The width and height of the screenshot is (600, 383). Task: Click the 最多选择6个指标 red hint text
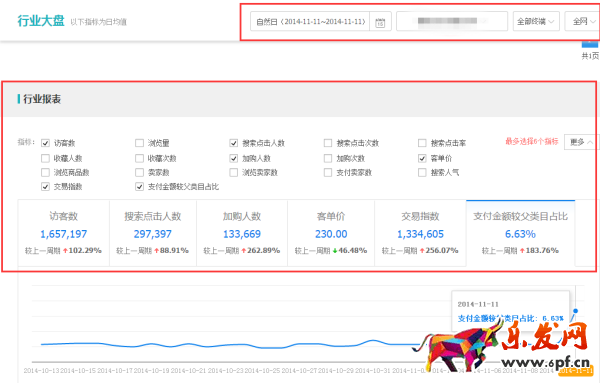(x=532, y=142)
